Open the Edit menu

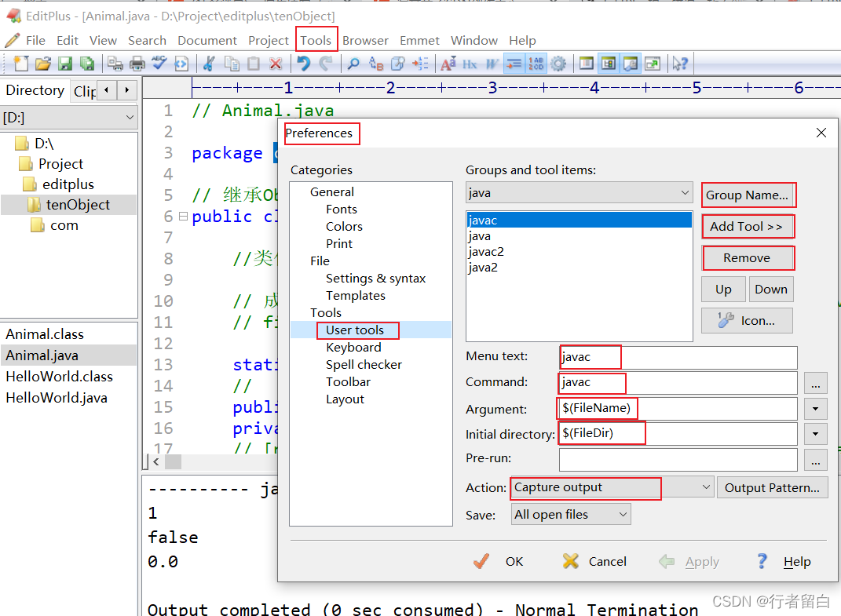pyautogui.click(x=68, y=41)
